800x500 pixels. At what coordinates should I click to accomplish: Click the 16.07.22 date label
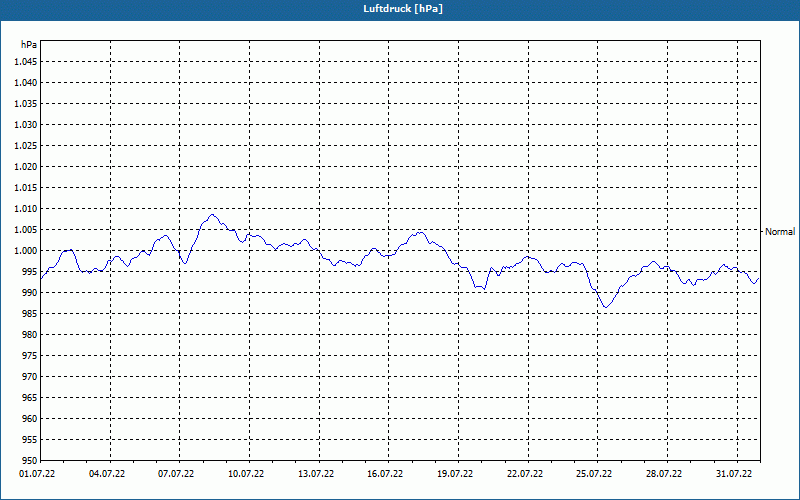tap(385, 474)
